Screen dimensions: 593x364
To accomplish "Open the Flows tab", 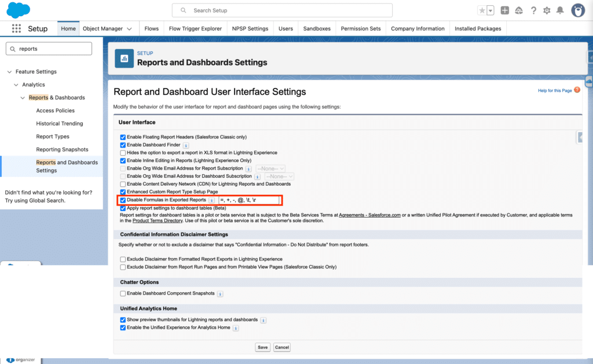I will tap(151, 28).
